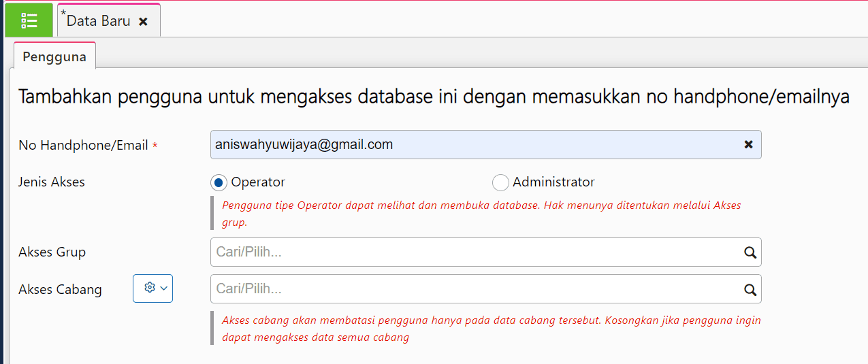868x364 pixels.
Task: Click the Akses Cabang label
Action: [60, 290]
